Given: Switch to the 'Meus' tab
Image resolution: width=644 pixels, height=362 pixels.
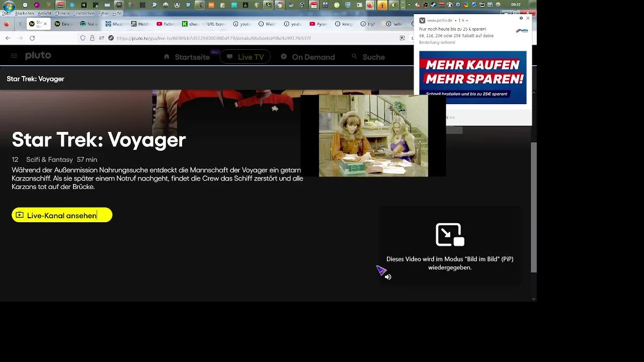Looking at the screenshot, I should point(114,24).
